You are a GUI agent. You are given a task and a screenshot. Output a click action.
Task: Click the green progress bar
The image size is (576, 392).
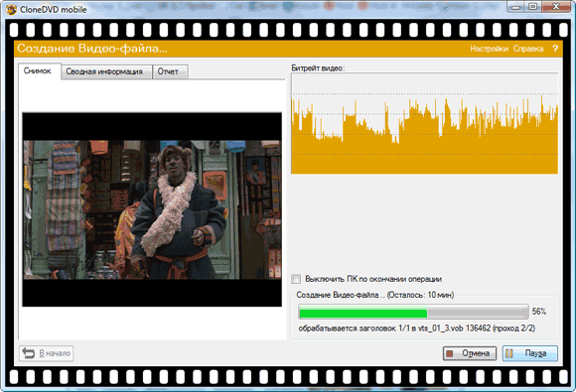click(414, 312)
